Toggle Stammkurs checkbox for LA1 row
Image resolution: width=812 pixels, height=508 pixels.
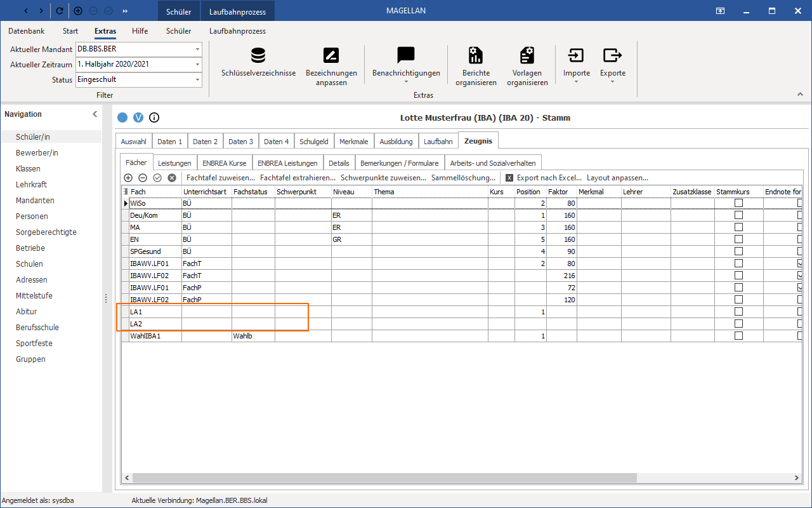click(x=738, y=312)
